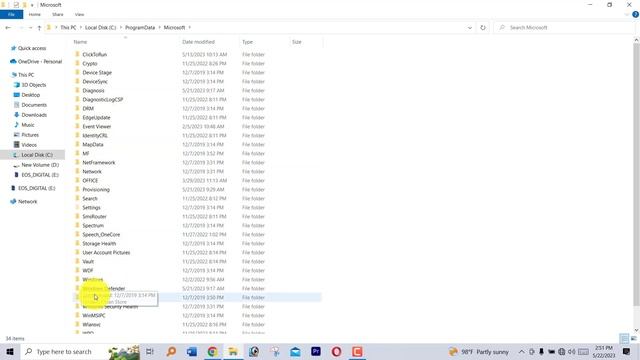
Task: Open Quick access in navigation pane
Action: [x=32, y=48]
